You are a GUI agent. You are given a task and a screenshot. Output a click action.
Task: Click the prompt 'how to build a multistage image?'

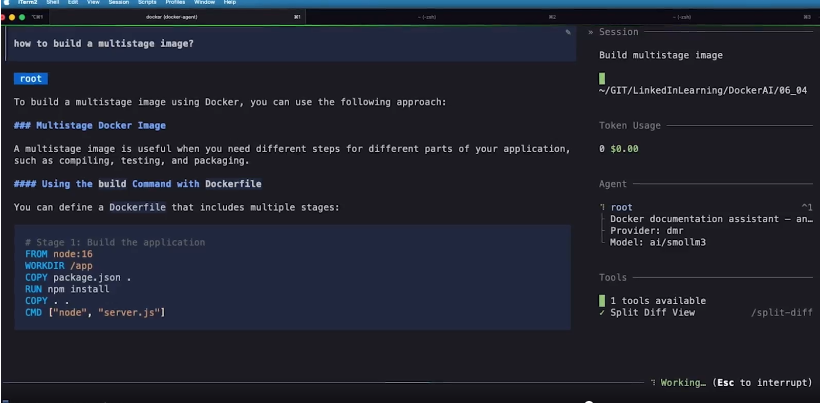104,44
